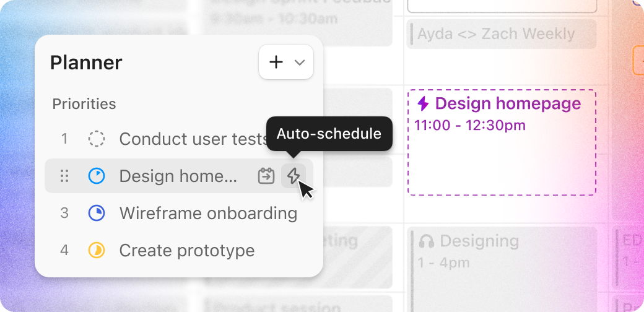This screenshot has width=644, height=312.
Task: Click the schedule-to-calendar icon on Design home row
Action: pyautogui.click(x=266, y=176)
